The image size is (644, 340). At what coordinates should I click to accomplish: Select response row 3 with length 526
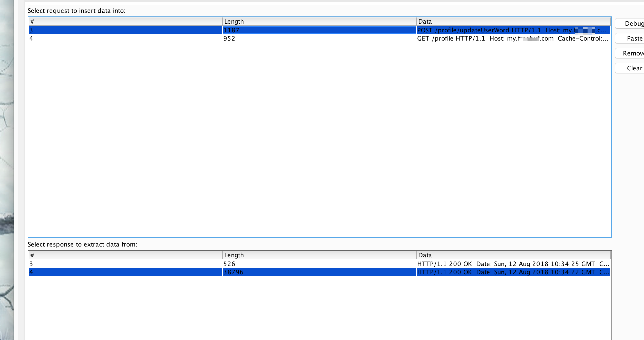[x=229, y=264]
